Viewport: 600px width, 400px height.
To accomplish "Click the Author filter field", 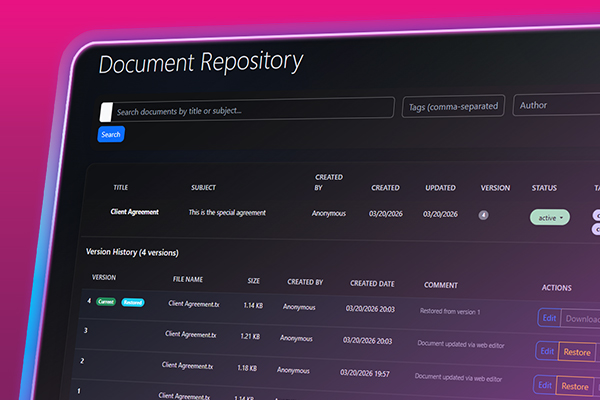I will 556,104.
